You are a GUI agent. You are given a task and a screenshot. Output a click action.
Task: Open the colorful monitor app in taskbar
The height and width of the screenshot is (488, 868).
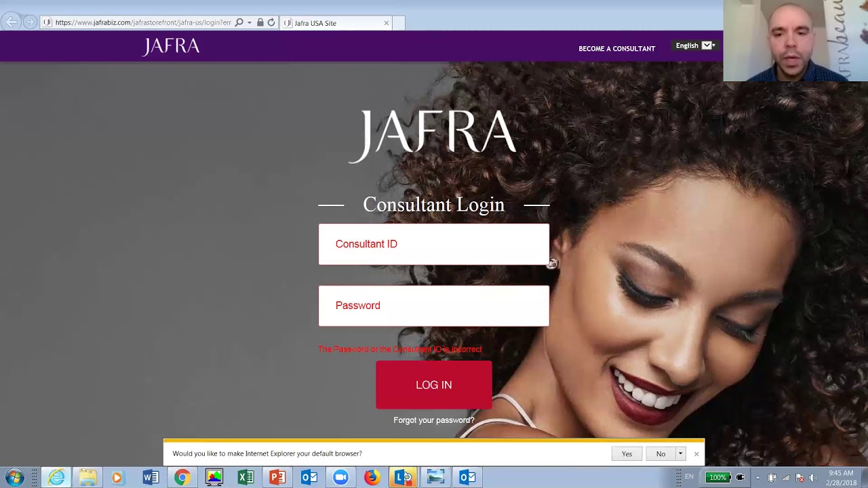pos(214,478)
